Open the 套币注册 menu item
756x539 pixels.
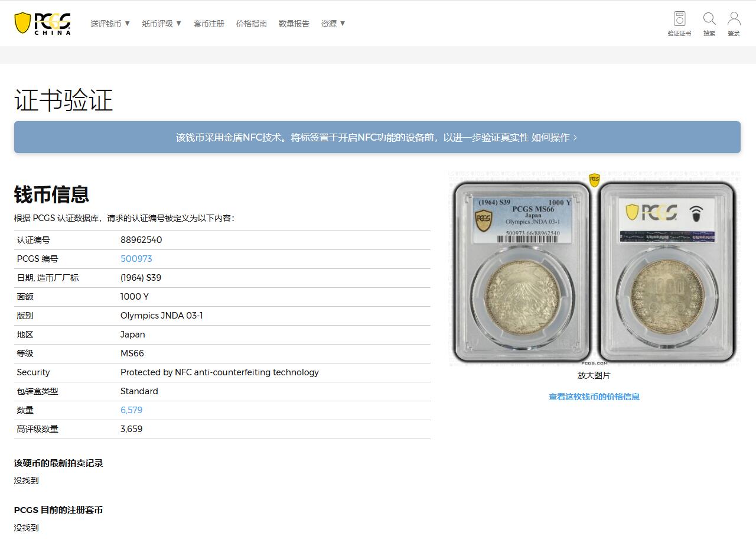(x=209, y=24)
